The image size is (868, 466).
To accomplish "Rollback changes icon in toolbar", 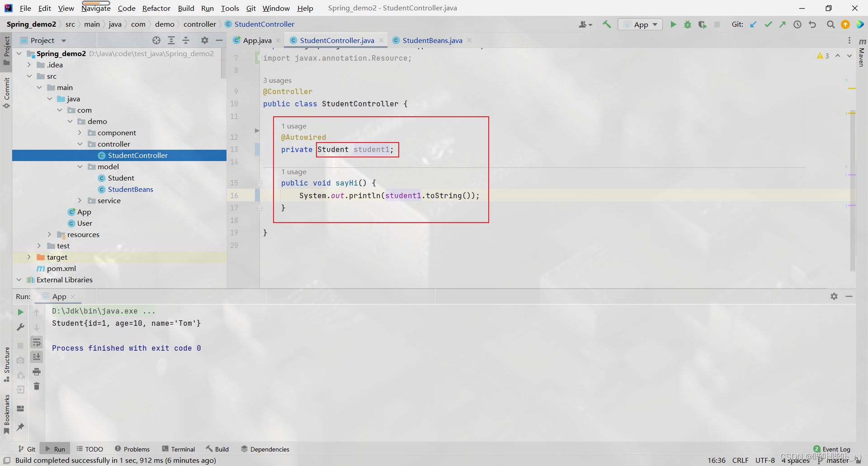I will (x=812, y=24).
